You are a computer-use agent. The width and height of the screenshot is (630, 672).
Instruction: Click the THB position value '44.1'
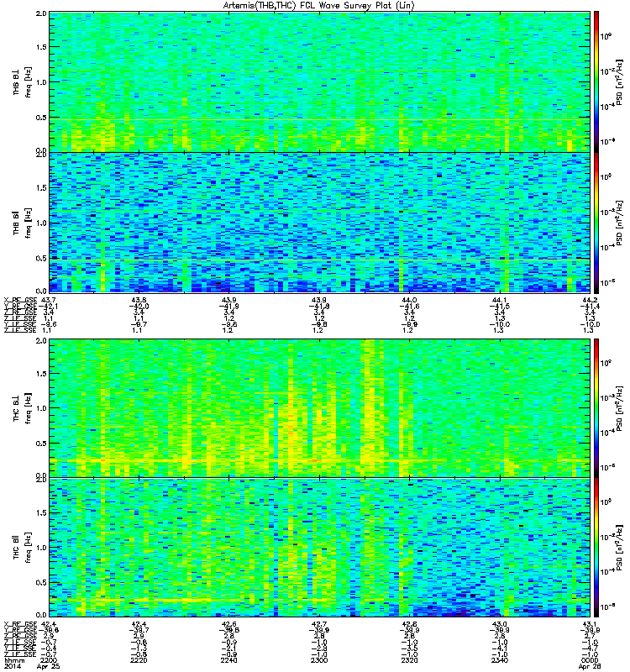pos(499,300)
